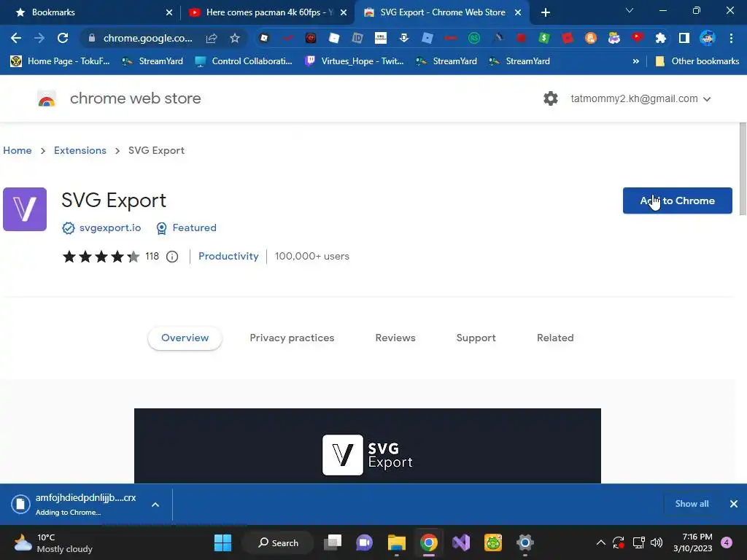Click the Add to Chrome button
Viewport: 747px width, 560px height.
[x=677, y=201]
